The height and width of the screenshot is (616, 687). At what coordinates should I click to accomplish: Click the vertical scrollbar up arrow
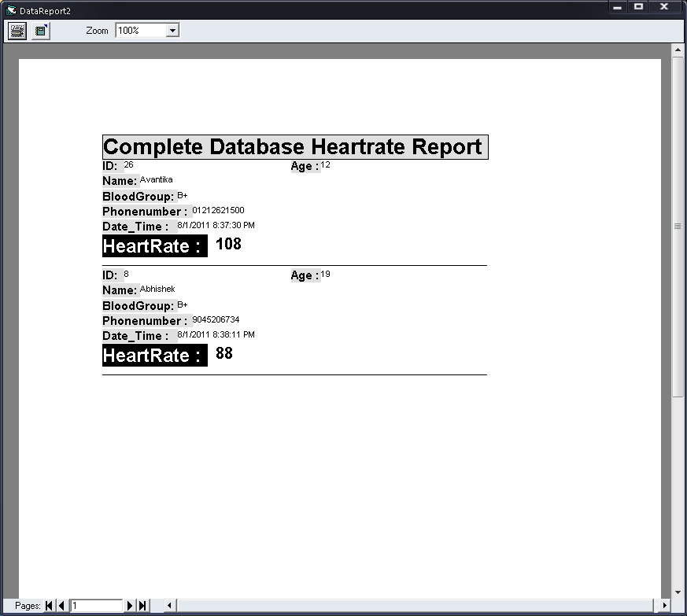click(678, 50)
